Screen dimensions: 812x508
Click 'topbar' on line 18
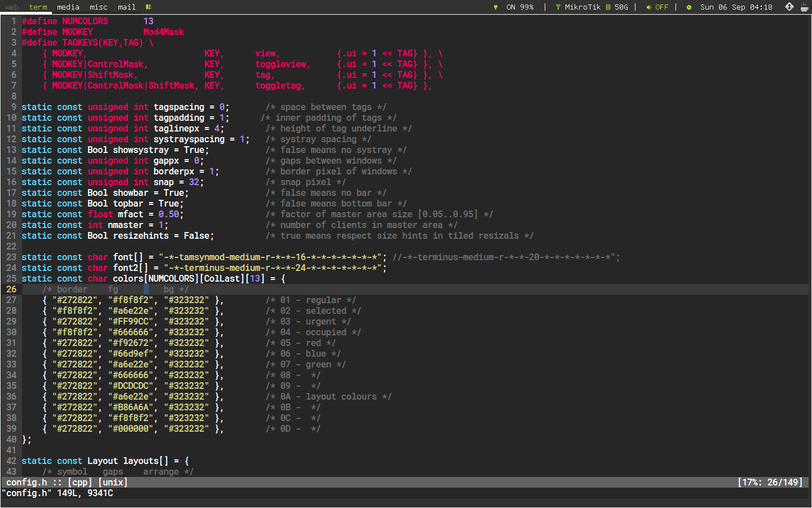[128, 204]
